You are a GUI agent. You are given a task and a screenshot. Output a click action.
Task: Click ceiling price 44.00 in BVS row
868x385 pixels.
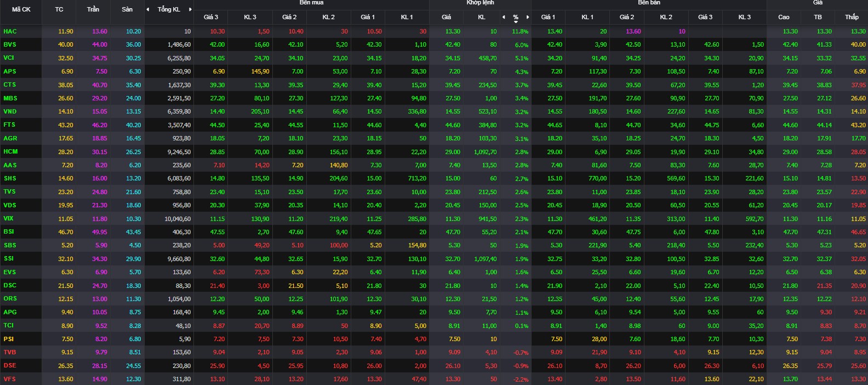tap(100, 44)
